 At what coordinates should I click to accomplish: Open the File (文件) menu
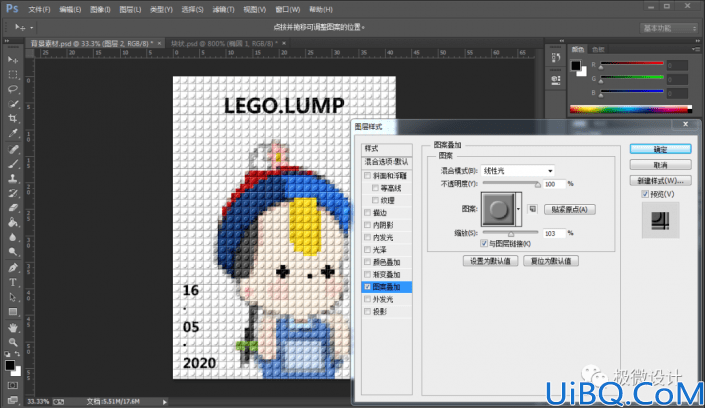pos(39,9)
